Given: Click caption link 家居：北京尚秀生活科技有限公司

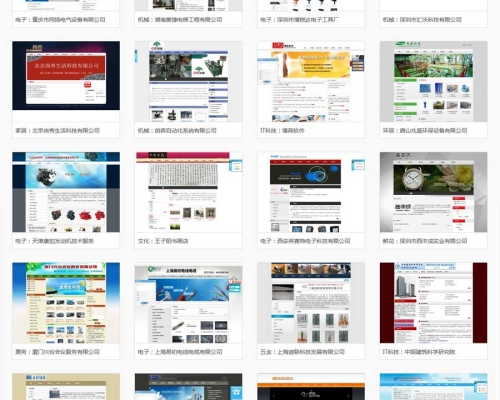Looking at the screenshot, I should tap(57, 130).
